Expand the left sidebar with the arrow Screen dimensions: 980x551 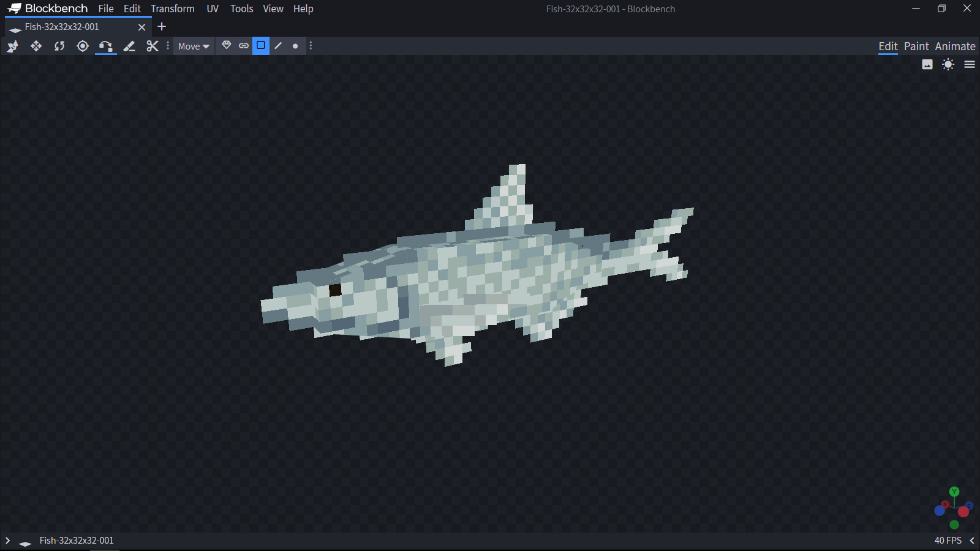[7, 541]
